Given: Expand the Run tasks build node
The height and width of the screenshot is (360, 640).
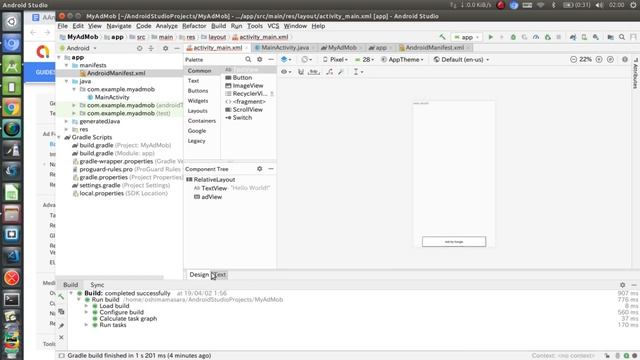Looking at the screenshot, I should coord(86,325).
